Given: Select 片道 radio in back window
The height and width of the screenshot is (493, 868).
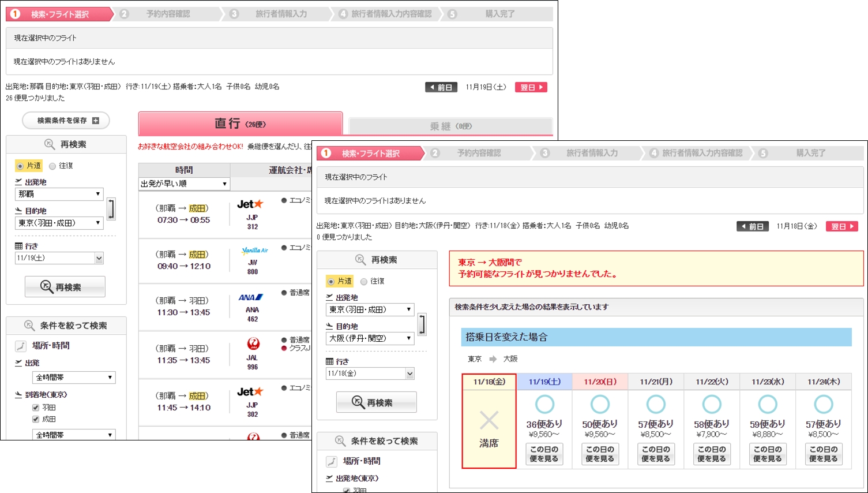Looking at the screenshot, I should [x=20, y=166].
